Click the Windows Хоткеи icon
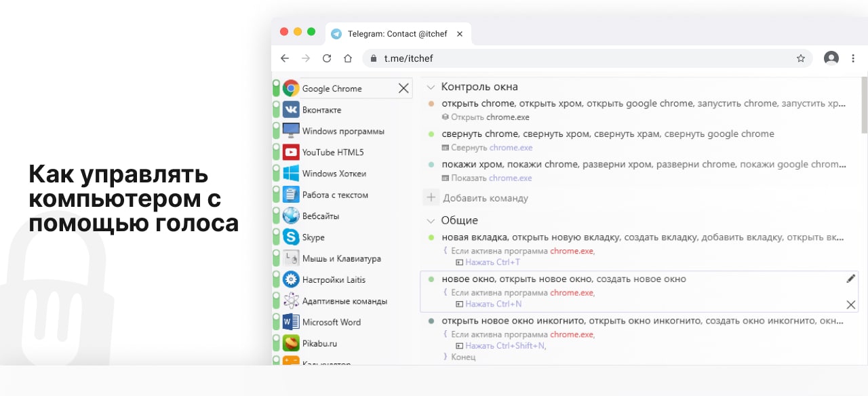 coord(291,173)
